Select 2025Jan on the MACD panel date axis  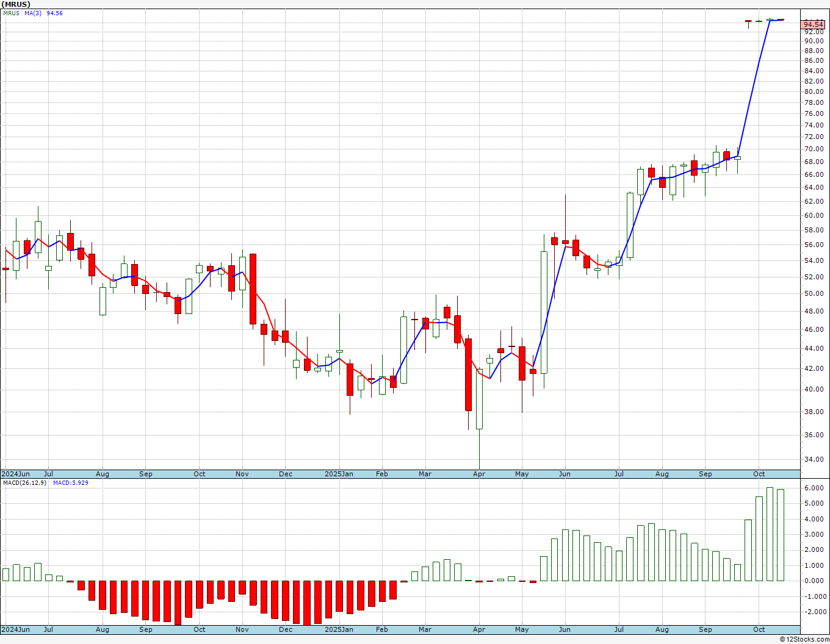click(339, 629)
